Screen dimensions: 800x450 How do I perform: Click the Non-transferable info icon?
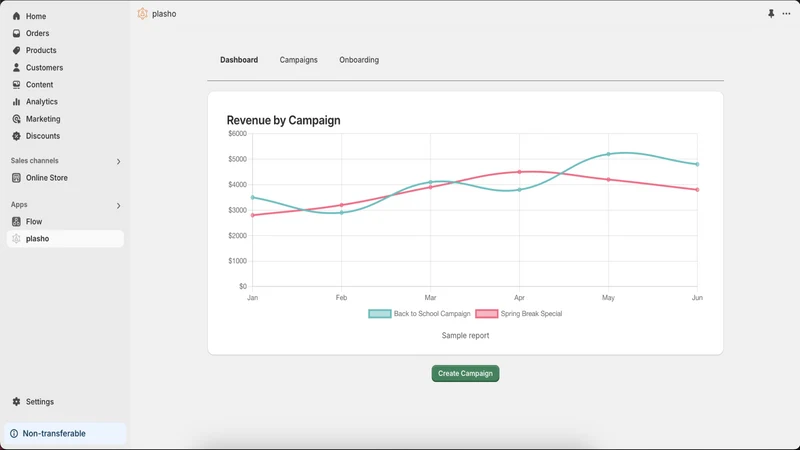14,434
